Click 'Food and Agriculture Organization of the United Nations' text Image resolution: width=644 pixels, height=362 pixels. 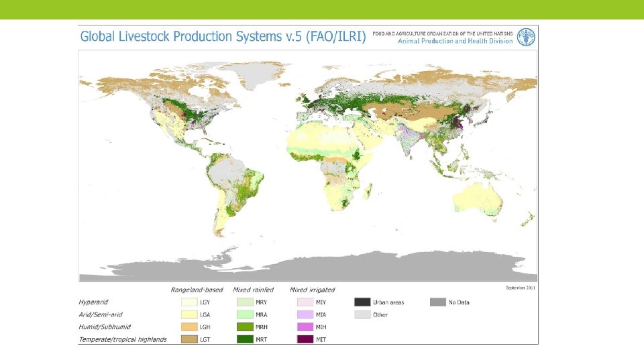[443, 34]
